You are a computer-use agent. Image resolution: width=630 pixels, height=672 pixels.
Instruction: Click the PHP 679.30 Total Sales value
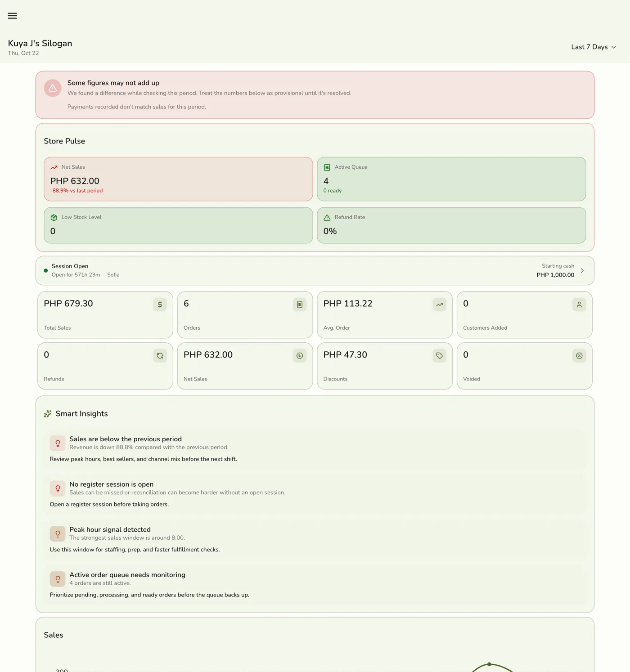[x=68, y=304]
